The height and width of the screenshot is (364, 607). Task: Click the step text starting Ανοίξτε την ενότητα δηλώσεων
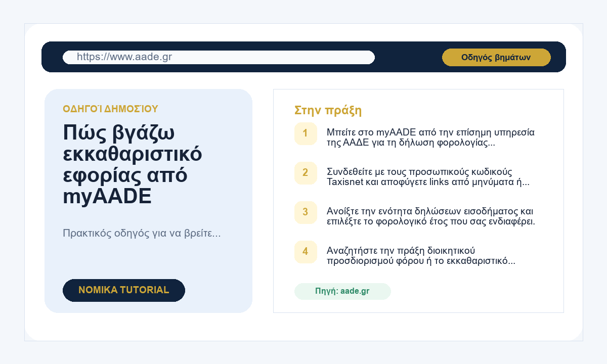tap(431, 216)
